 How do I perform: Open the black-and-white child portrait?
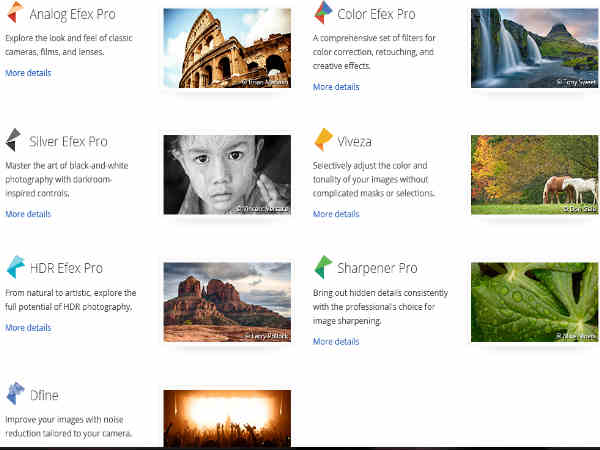pyautogui.click(x=227, y=174)
